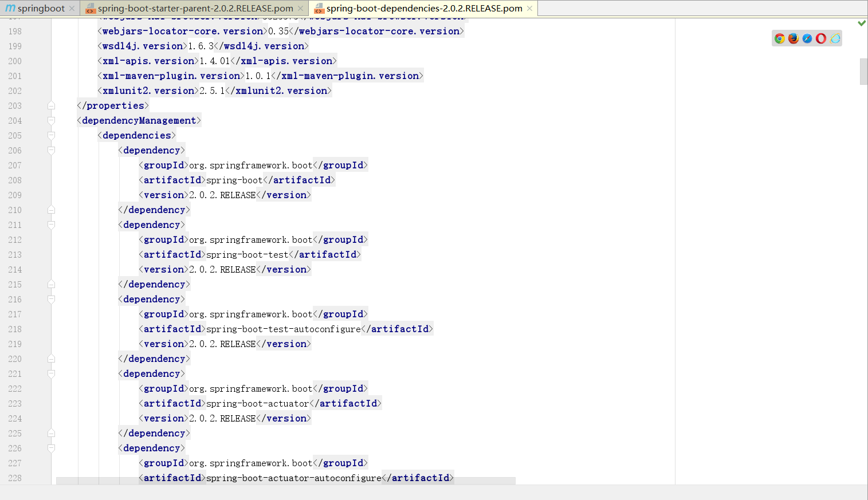Click the wsdl4j.version value 1.6.3
The height and width of the screenshot is (500, 868).
click(x=201, y=46)
